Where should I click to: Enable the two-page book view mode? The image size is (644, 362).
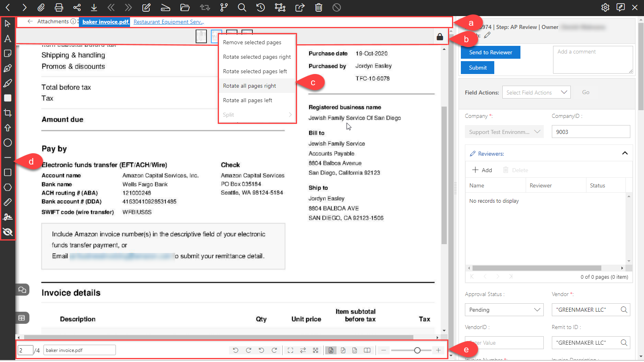[367, 350]
